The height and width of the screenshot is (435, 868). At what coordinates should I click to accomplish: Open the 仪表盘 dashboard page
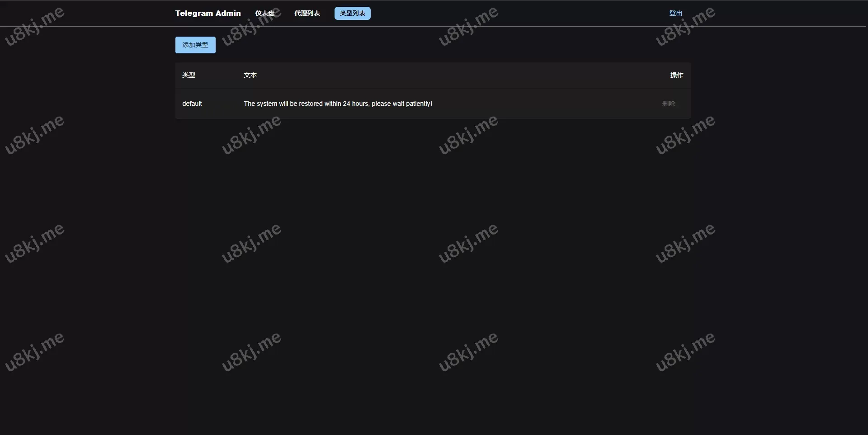(x=264, y=13)
